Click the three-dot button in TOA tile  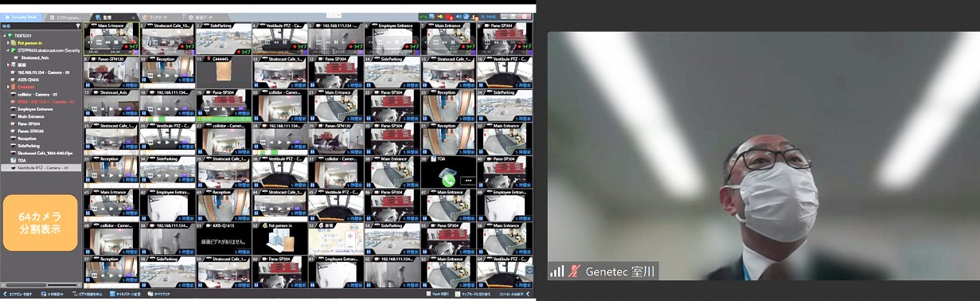click(467, 181)
